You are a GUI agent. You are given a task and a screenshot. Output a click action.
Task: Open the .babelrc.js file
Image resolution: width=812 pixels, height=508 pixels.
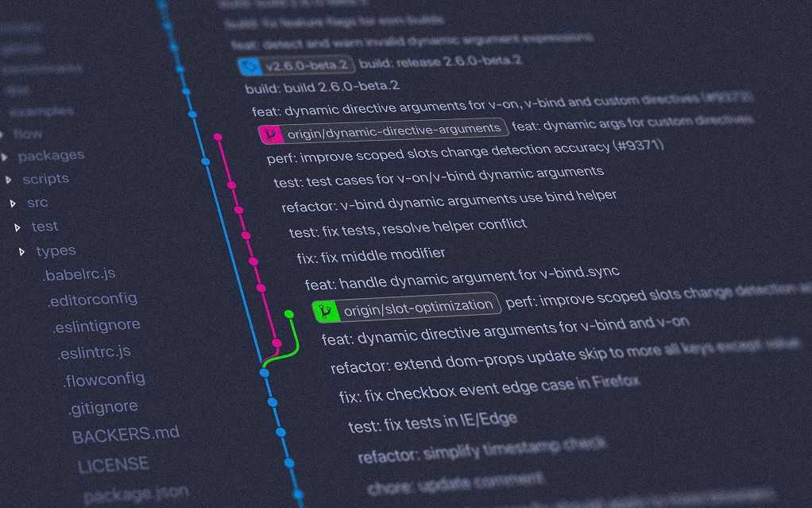point(79,275)
